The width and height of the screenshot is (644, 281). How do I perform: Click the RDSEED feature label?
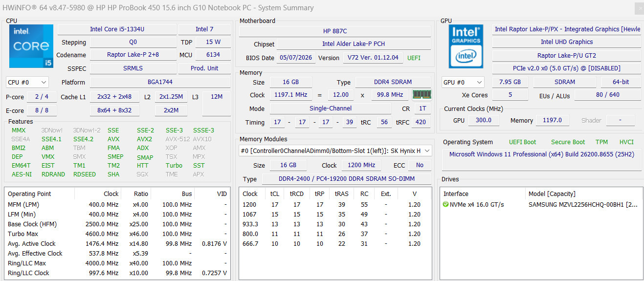point(85,174)
